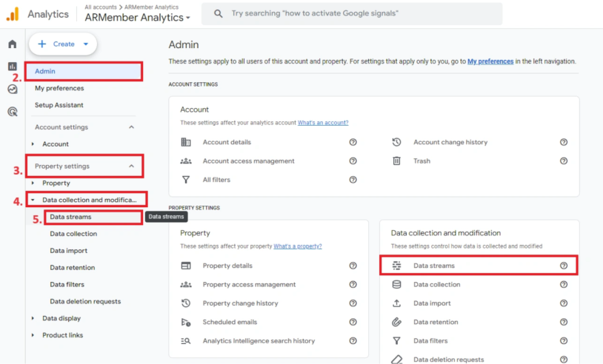Select Data import in sidebar tree
The width and height of the screenshot is (603, 364).
tap(68, 251)
